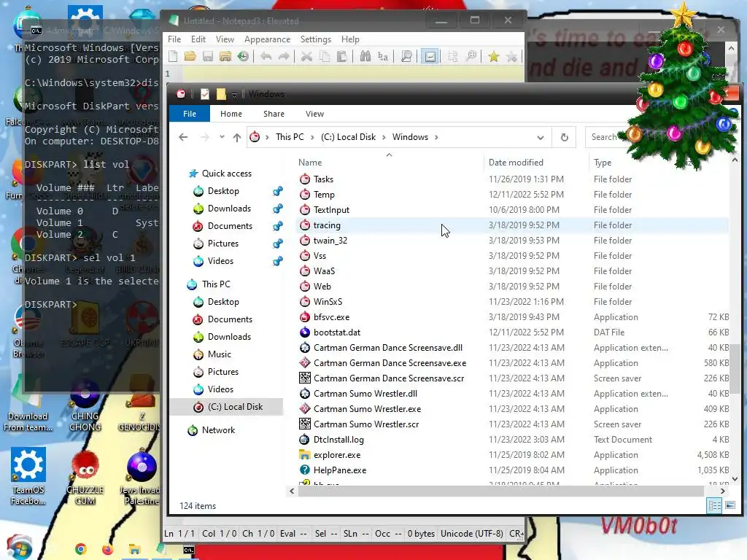
Task: Open the Quick Access Toolbar customize dropdown
Action: [234, 94]
